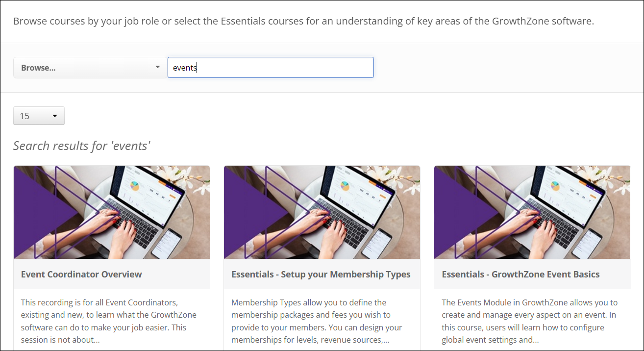Open the Setup your Membership Types thumbnail

[x=322, y=212]
